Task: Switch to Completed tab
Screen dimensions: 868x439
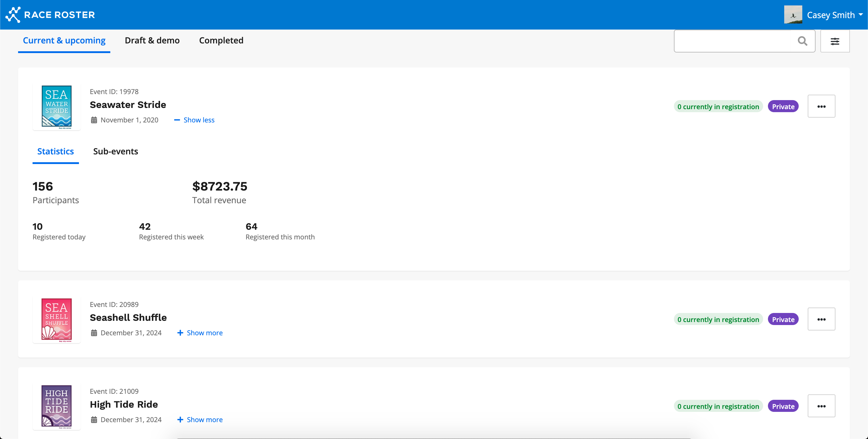Action: (221, 40)
